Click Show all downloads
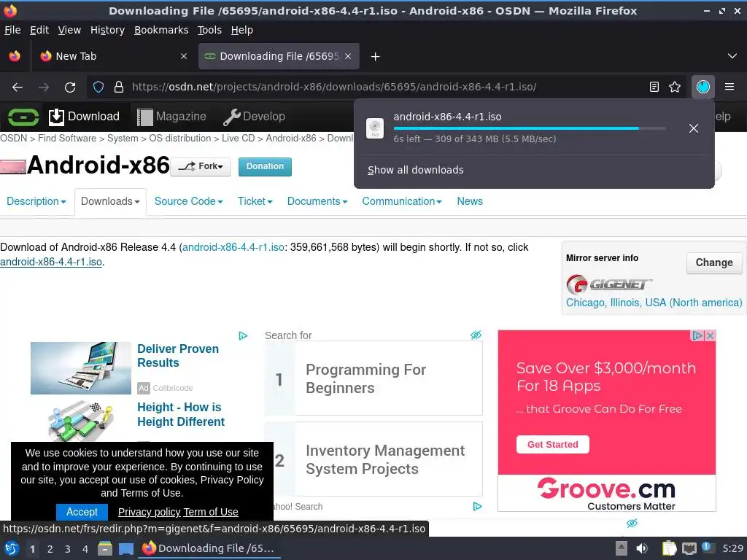747x560 pixels. coord(415,170)
